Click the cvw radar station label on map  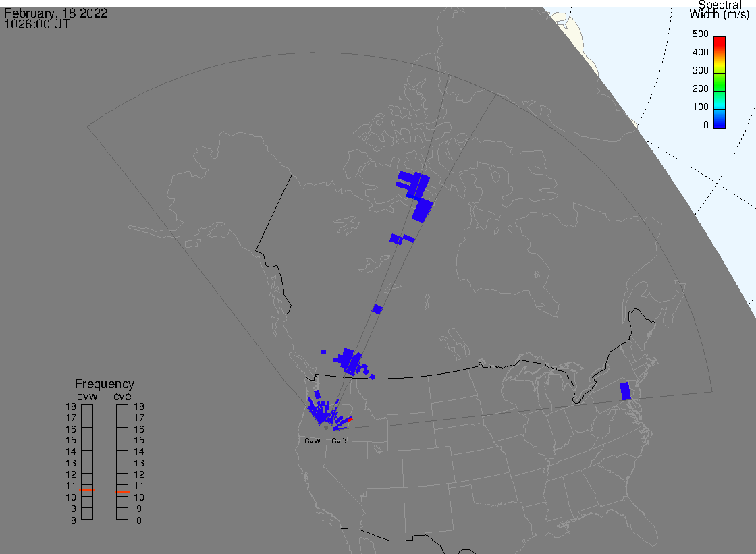click(x=313, y=440)
